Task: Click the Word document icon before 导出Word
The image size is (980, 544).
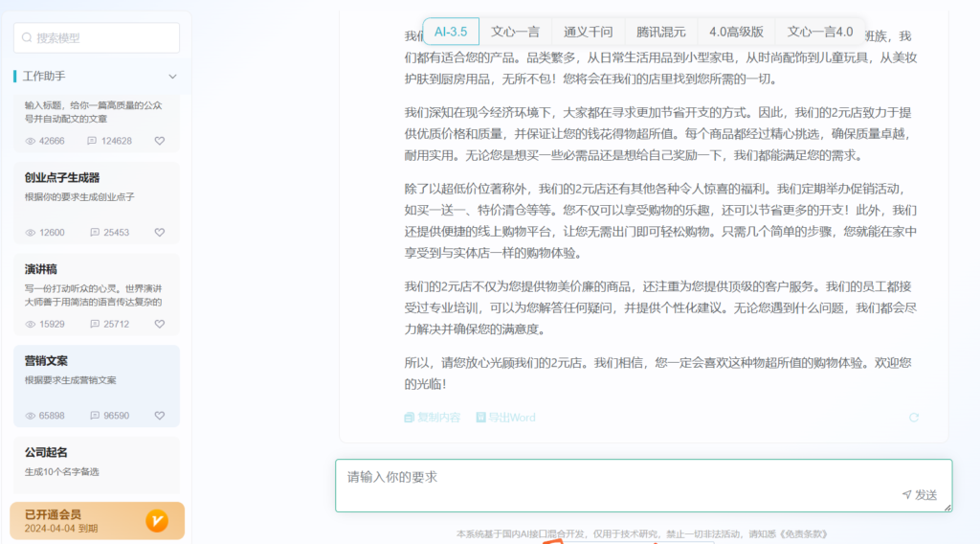Action: pos(480,417)
